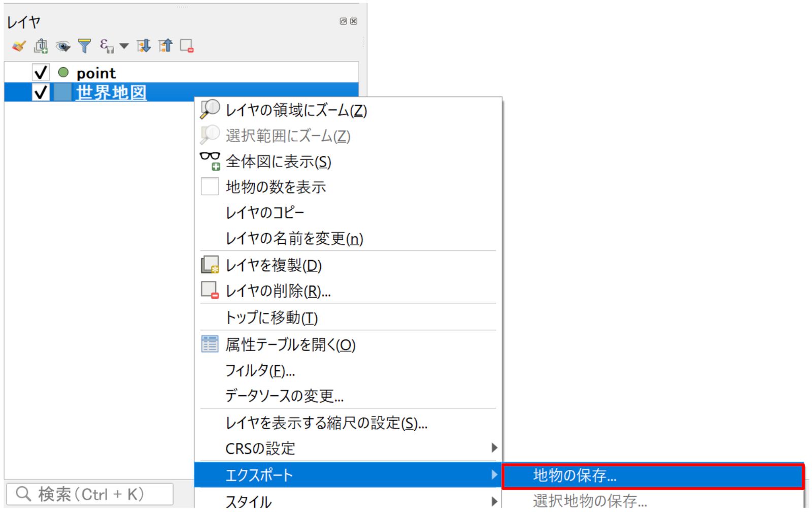Click the filter legend funnel icon

pyautogui.click(x=85, y=46)
